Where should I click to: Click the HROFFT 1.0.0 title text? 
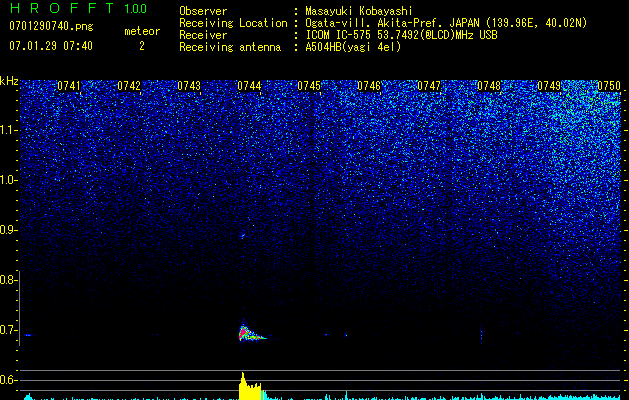[78, 8]
